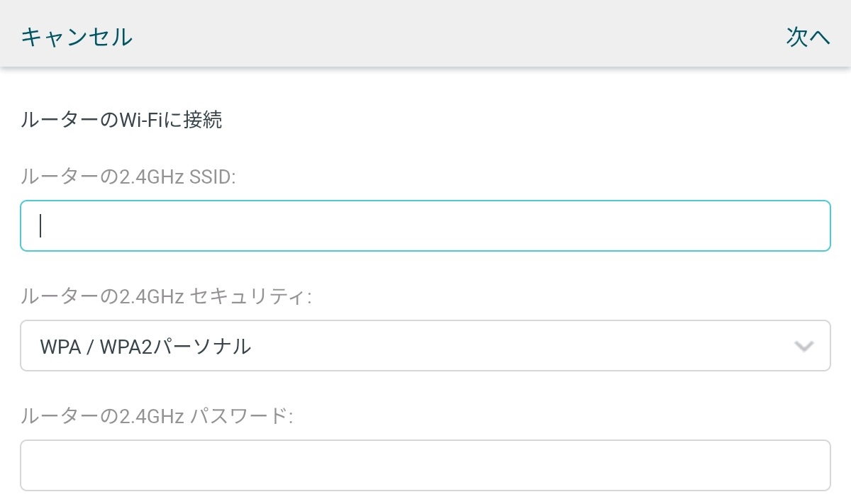Select the ルーターの2.4GHz パスワード input field
This screenshot has height=504, width=851.
point(425,466)
